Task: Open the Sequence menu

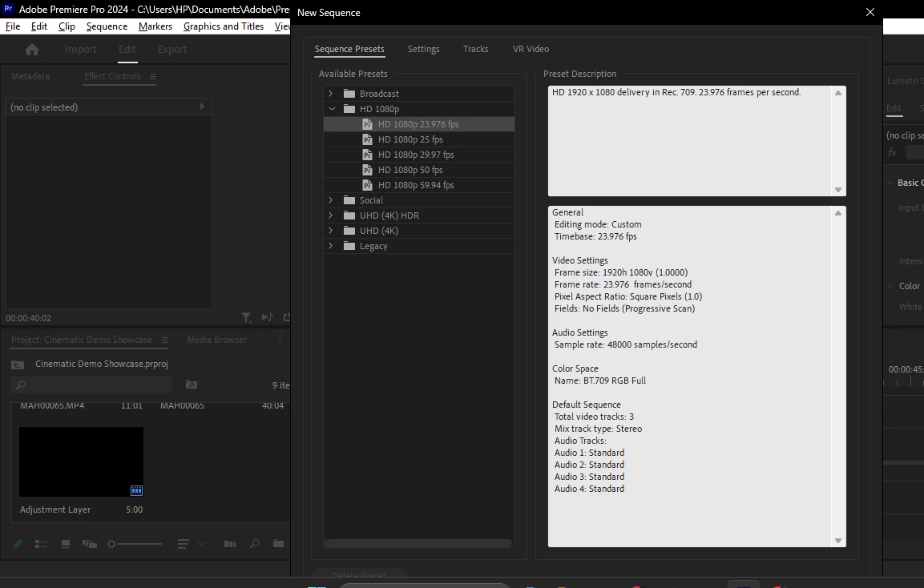Action: (x=107, y=26)
